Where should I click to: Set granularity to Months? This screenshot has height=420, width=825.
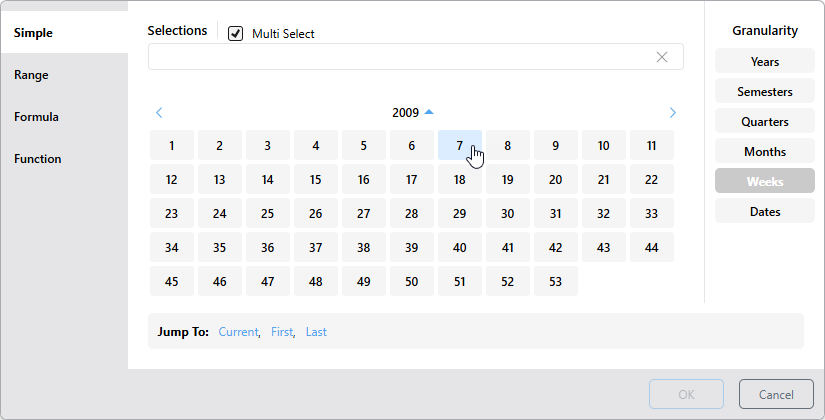765,152
